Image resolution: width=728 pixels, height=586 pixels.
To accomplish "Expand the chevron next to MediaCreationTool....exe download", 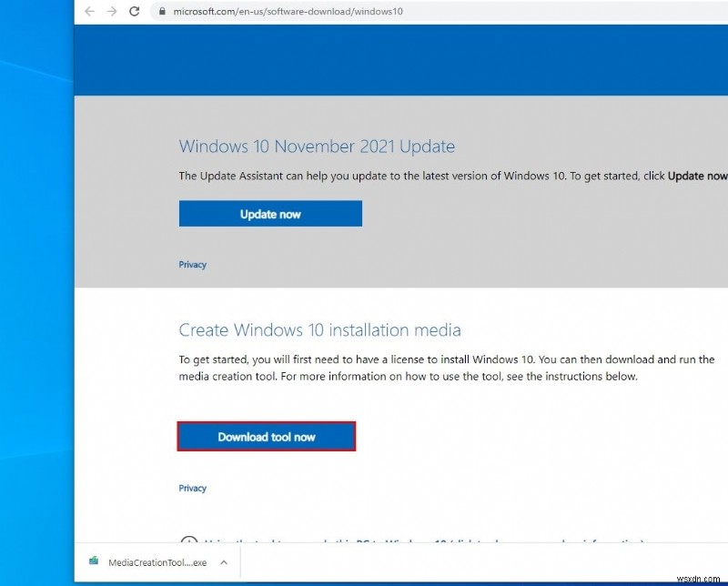I will tap(223, 562).
